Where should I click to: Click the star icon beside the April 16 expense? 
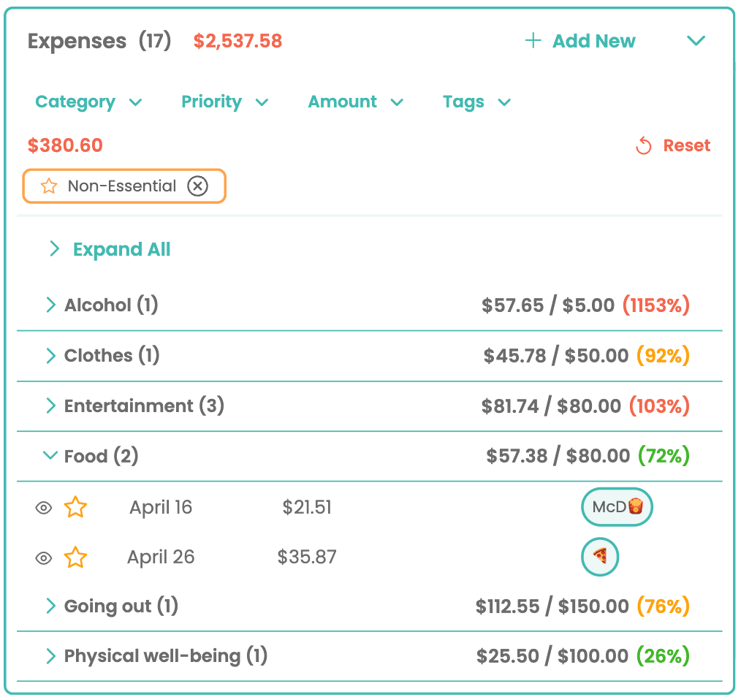[x=75, y=506]
